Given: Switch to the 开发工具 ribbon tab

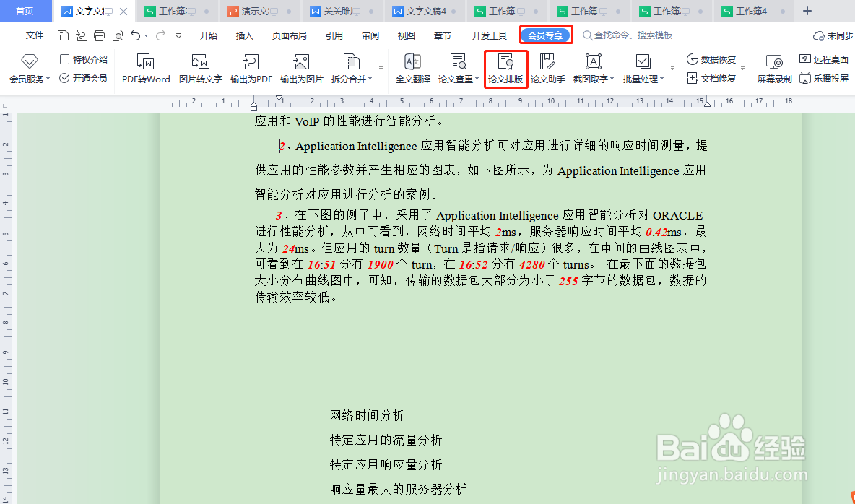Looking at the screenshot, I should 489,35.
